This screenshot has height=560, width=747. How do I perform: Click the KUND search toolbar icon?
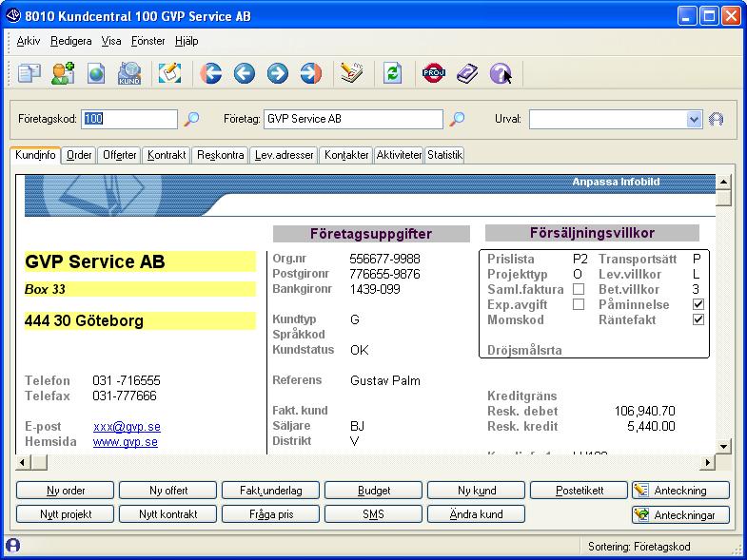[x=129, y=74]
